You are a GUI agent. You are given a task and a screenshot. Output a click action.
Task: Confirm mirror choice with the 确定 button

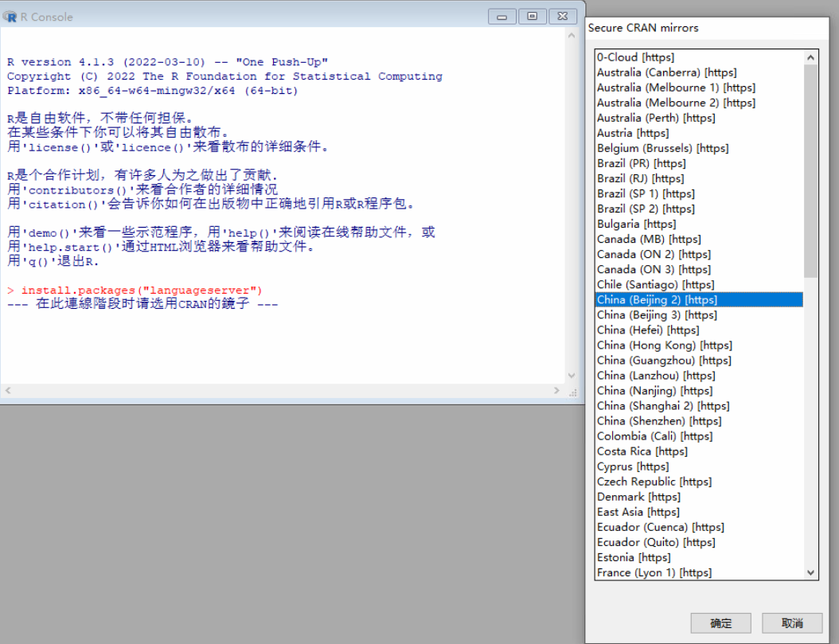pos(720,623)
